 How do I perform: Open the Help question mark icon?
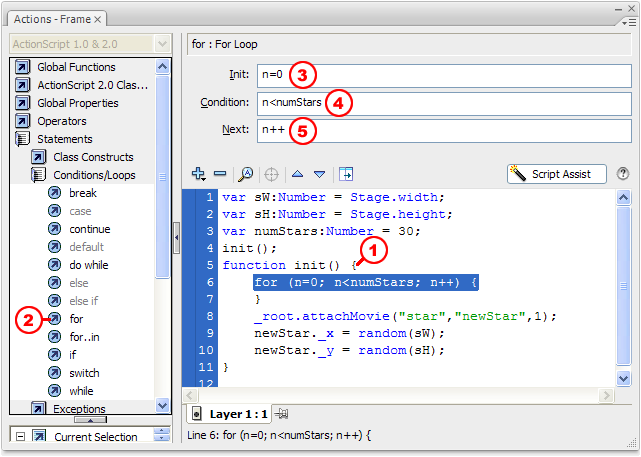[623, 174]
